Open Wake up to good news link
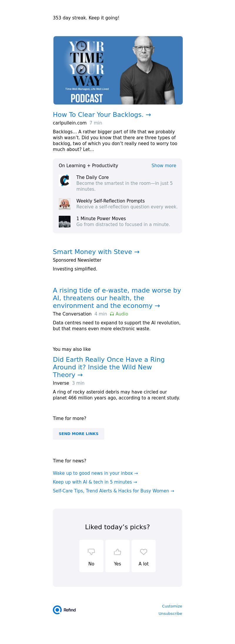This screenshot has height=644, width=235. point(95,473)
